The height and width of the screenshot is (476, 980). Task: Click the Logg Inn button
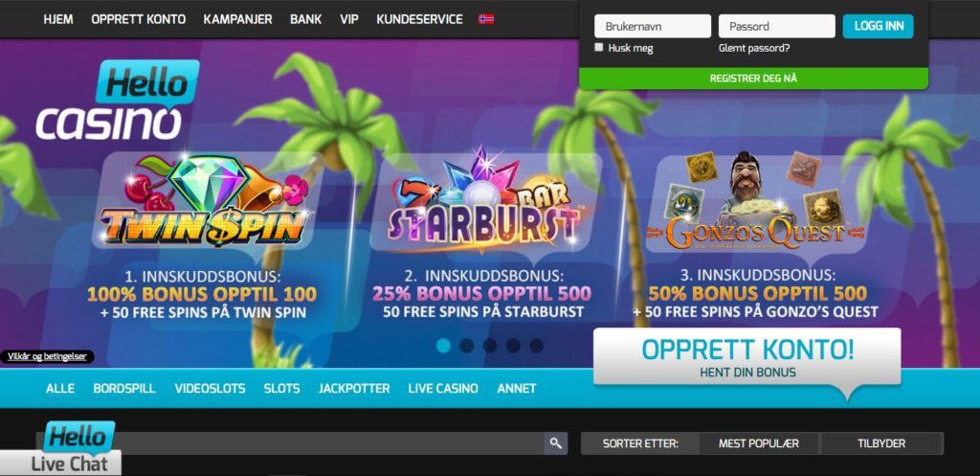click(879, 26)
